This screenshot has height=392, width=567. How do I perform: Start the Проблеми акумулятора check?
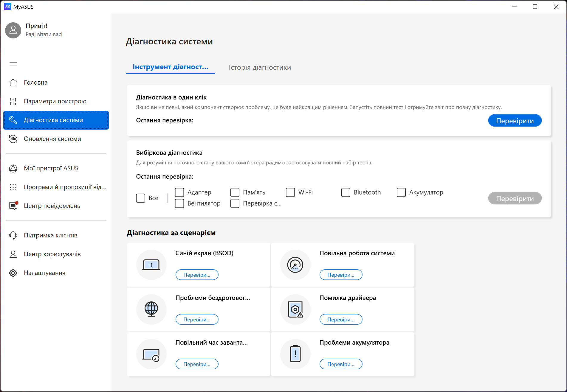(341, 364)
